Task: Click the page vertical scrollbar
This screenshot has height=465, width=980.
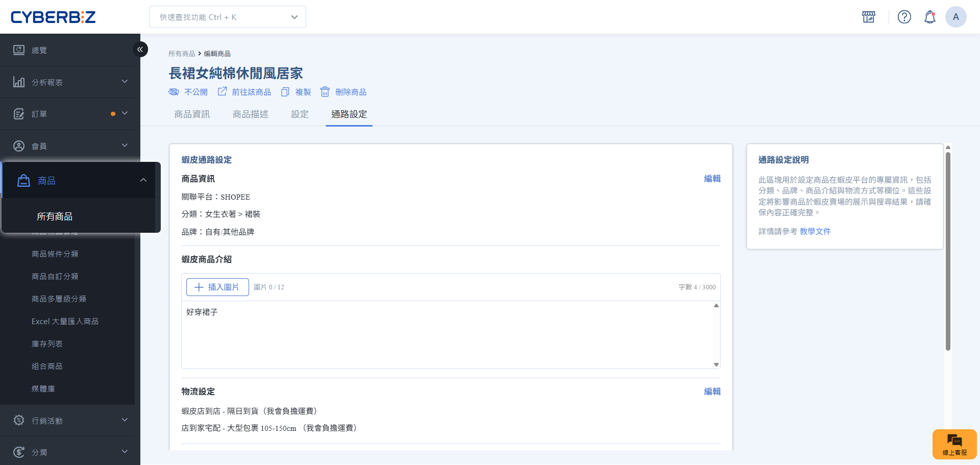Action: pyautogui.click(x=948, y=250)
